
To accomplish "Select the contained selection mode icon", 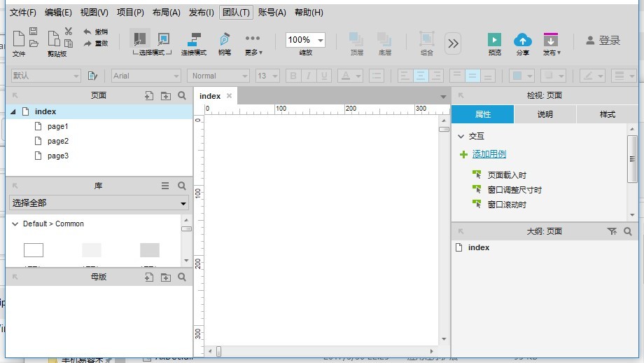I will (x=164, y=39).
